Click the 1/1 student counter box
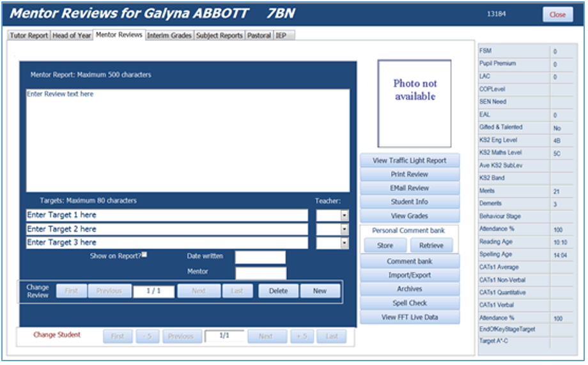 (224, 336)
